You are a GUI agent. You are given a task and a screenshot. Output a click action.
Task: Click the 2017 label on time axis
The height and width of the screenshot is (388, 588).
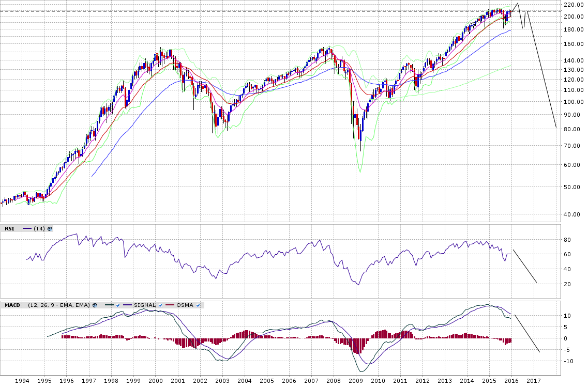(534, 381)
